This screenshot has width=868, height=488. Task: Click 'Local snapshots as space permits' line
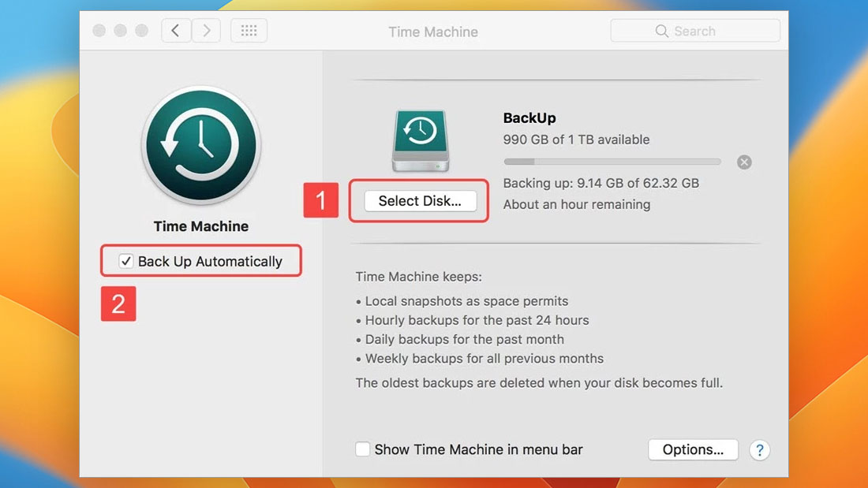[466, 301]
